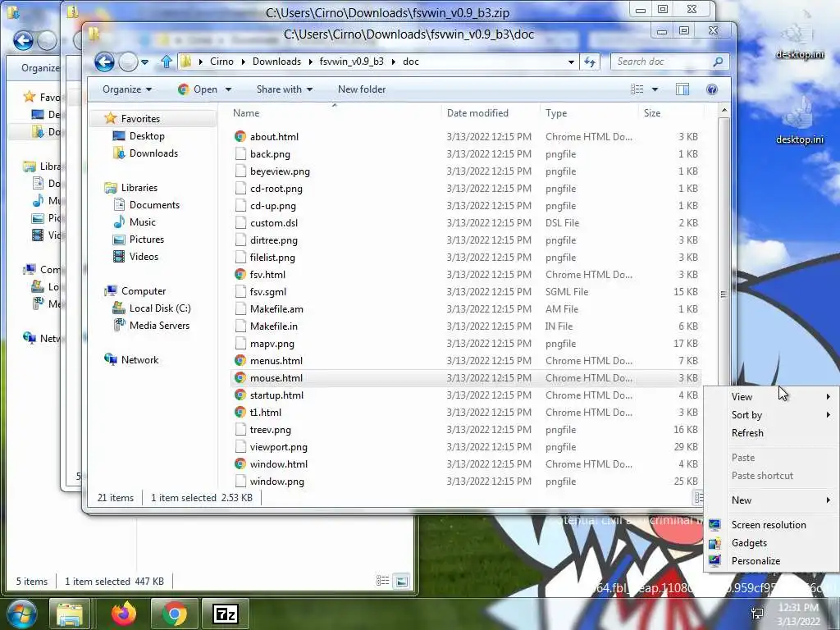Image resolution: width=840 pixels, height=630 pixels.
Task: Click the Search doc input field
Action: [662, 62]
